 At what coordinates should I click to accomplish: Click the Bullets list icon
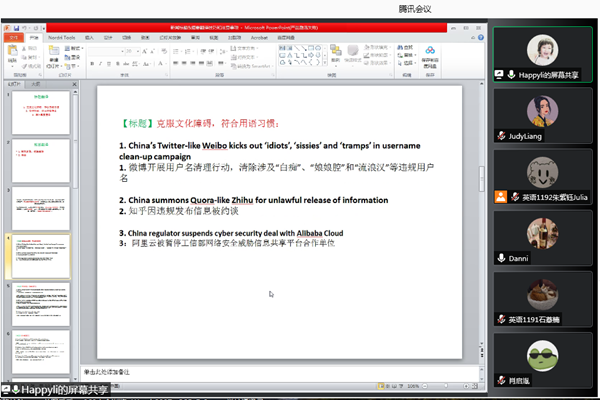tap(176, 51)
